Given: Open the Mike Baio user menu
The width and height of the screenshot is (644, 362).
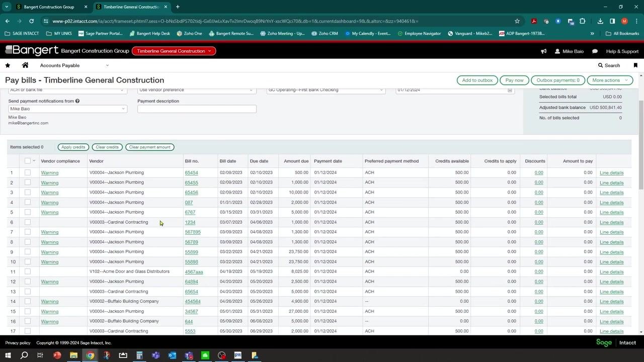Looking at the screenshot, I should coord(569,51).
